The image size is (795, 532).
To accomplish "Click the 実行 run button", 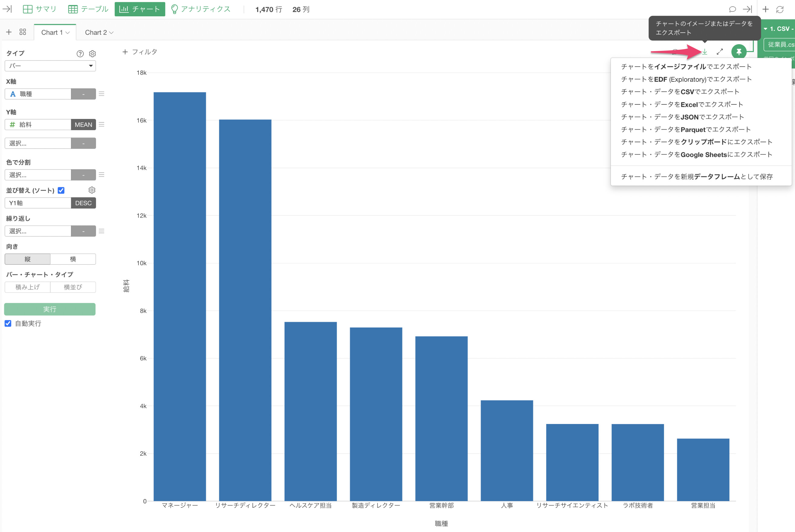I will [50, 309].
